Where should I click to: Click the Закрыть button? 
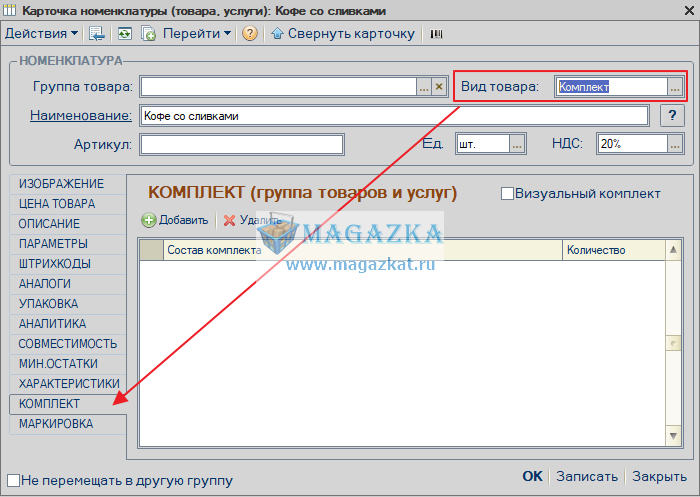click(x=659, y=476)
